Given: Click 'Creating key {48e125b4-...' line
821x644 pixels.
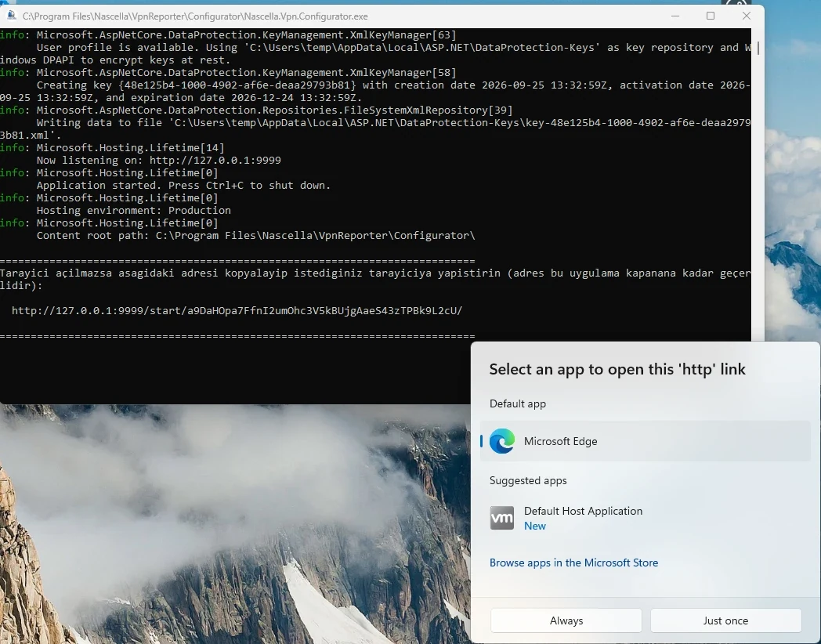Looking at the screenshot, I should click(375, 91).
